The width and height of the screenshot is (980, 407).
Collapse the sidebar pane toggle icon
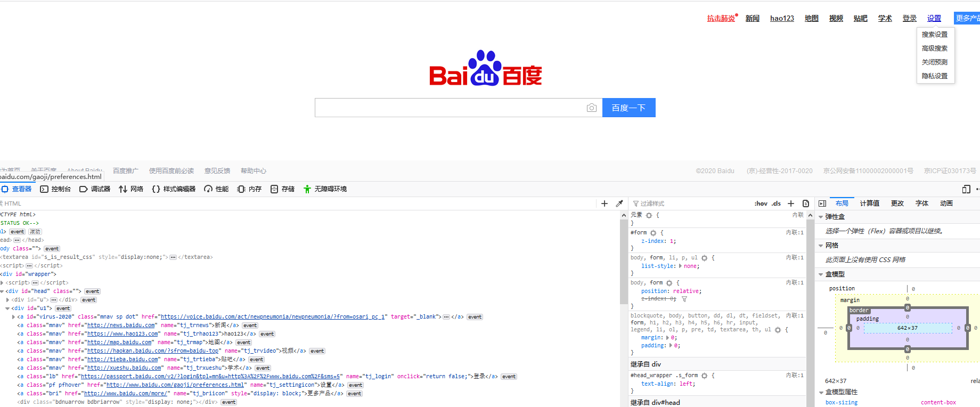pos(822,203)
